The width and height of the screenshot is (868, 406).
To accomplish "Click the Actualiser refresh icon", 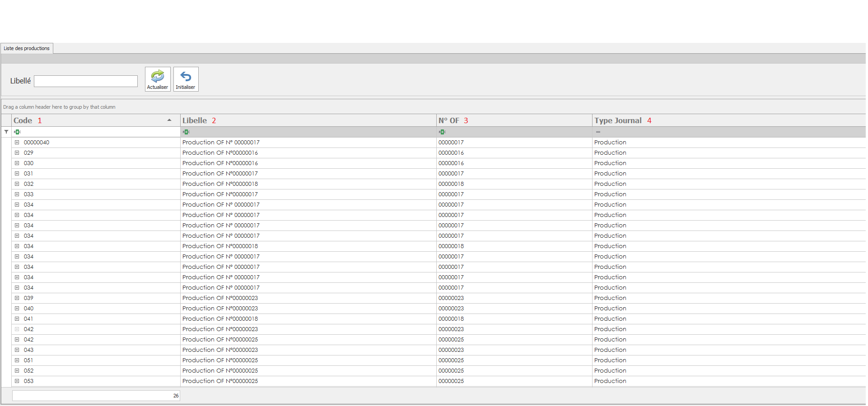I will click(x=158, y=76).
